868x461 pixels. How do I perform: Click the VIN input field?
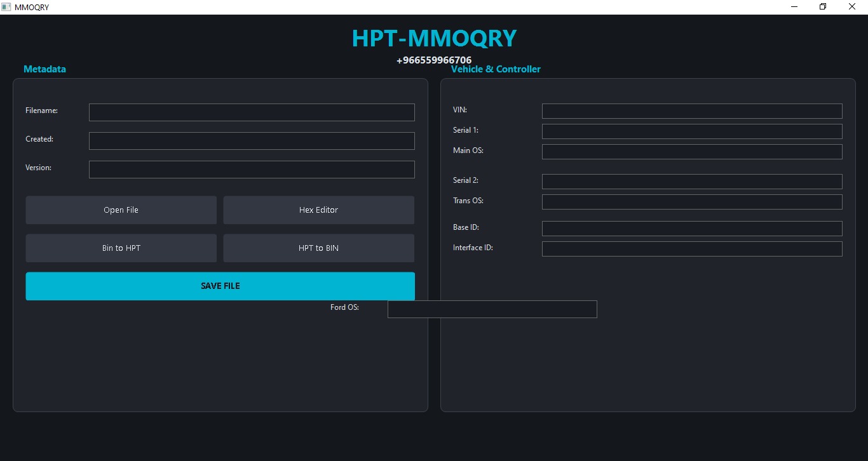(691, 111)
